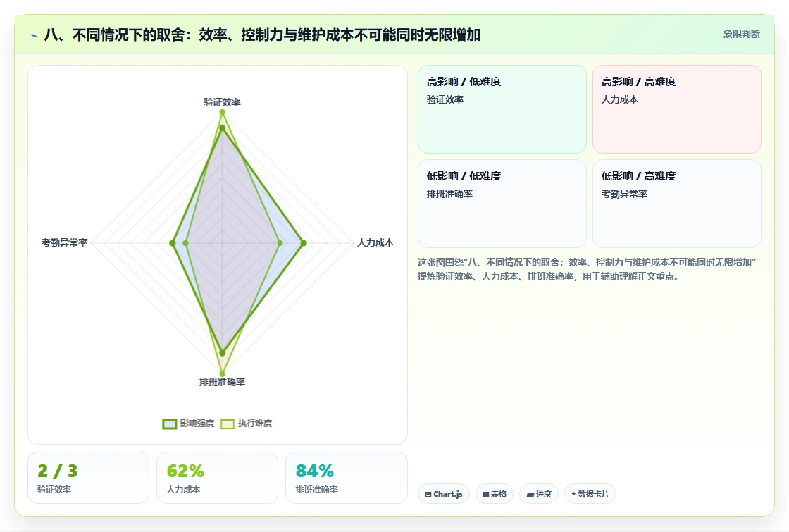The image size is (789, 532).
Task: Click 考勤异常率 text in the quadrant card
Action: 624,194
